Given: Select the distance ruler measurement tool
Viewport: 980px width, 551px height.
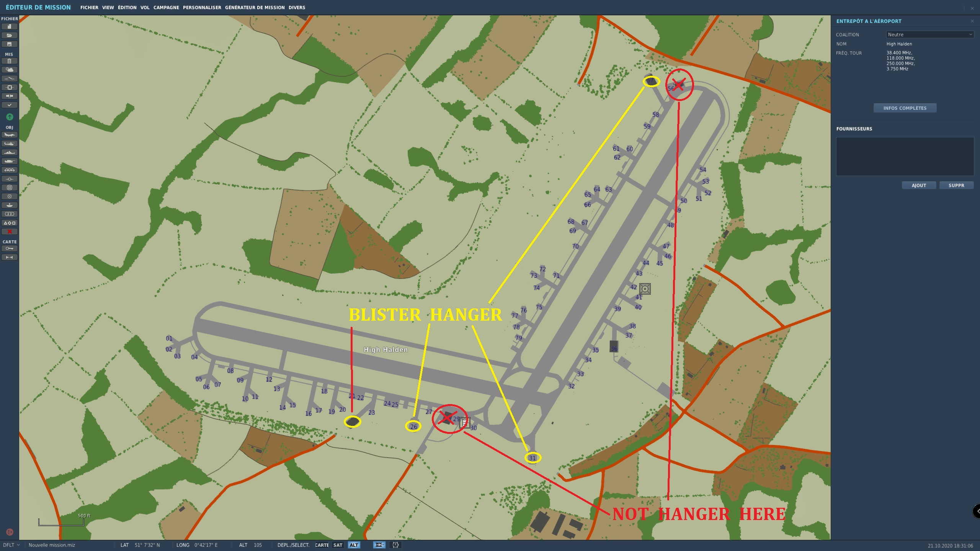Looking at the screenshot, I should click(10, 257).
